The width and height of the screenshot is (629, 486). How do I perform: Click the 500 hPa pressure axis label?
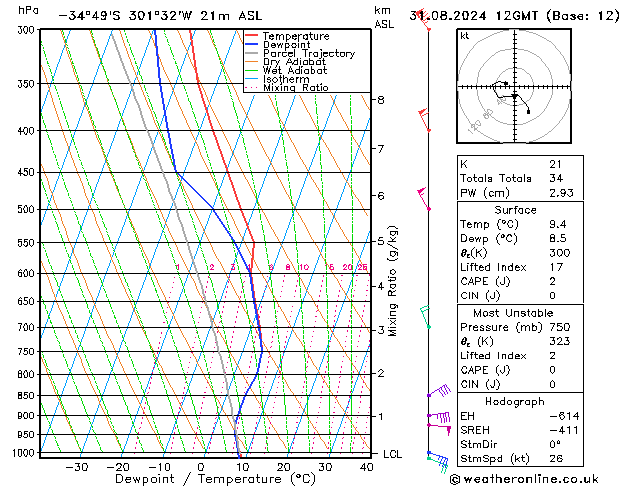(x=27, y=209)
